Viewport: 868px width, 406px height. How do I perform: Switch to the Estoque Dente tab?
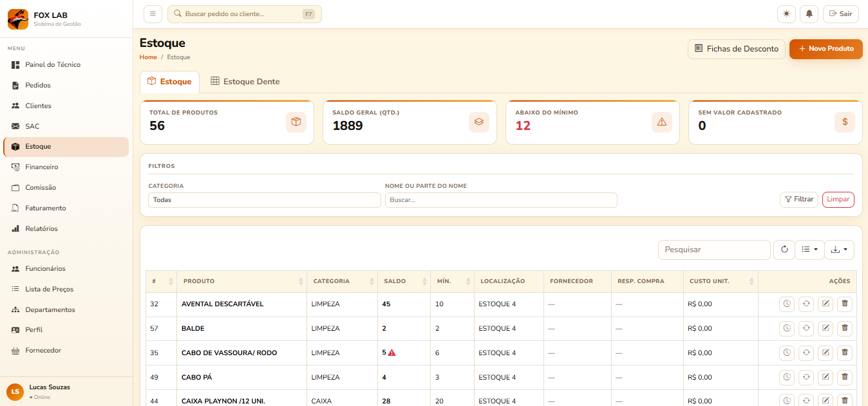coord(245,82)
